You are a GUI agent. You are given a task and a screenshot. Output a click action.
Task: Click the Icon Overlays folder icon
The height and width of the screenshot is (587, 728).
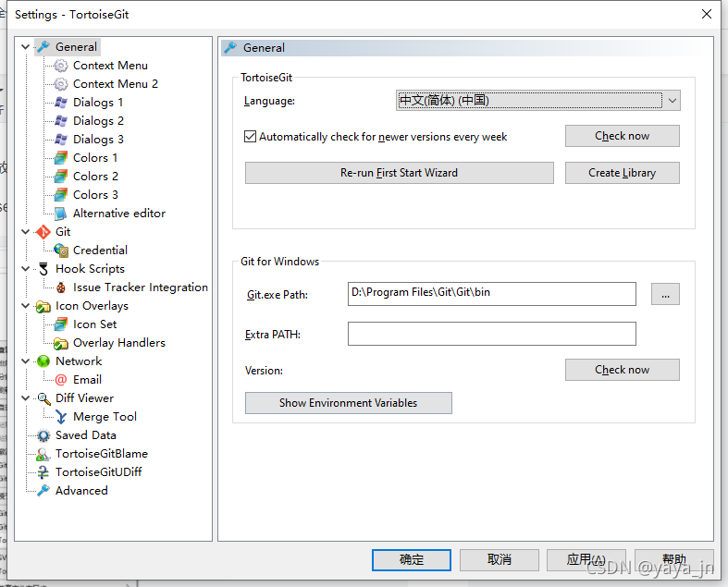[43, 306]
